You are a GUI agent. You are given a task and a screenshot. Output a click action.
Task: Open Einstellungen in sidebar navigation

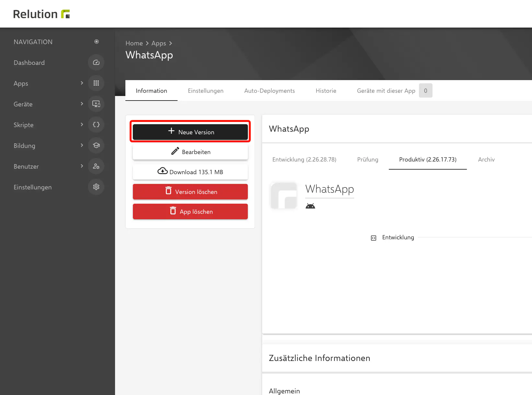point(33,187)
